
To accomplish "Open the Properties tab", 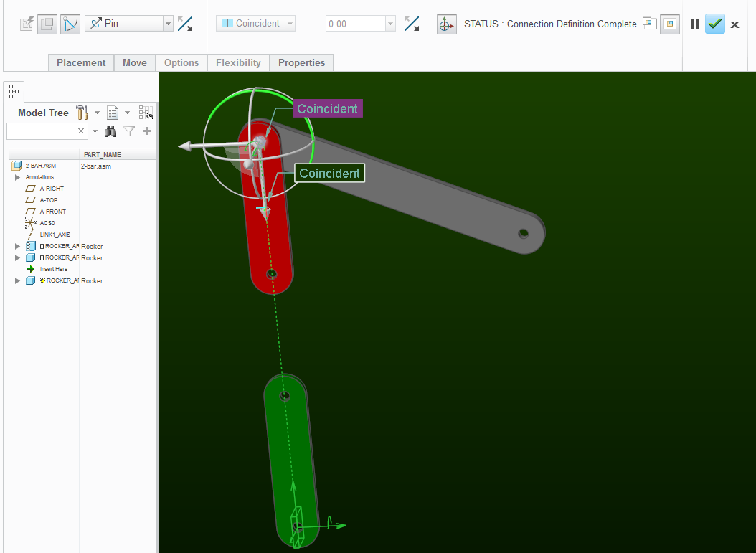I will point(301,62).
